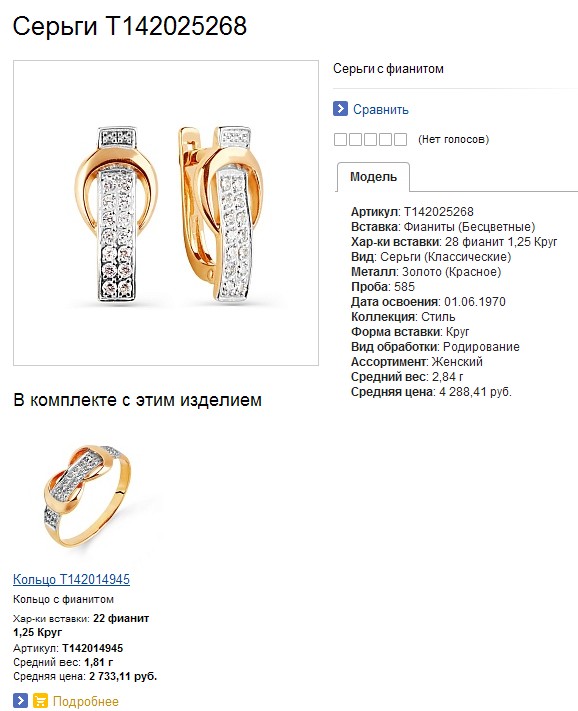Image resolution: width=578 pixels, height=711 pixels.
Task: Enlarge the main earrings product photo
Action: tap(166, 213)
